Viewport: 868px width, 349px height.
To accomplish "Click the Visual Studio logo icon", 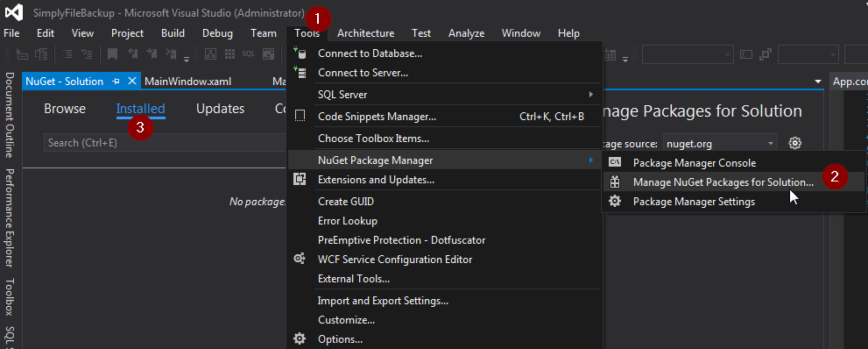I will pos(14,11).
